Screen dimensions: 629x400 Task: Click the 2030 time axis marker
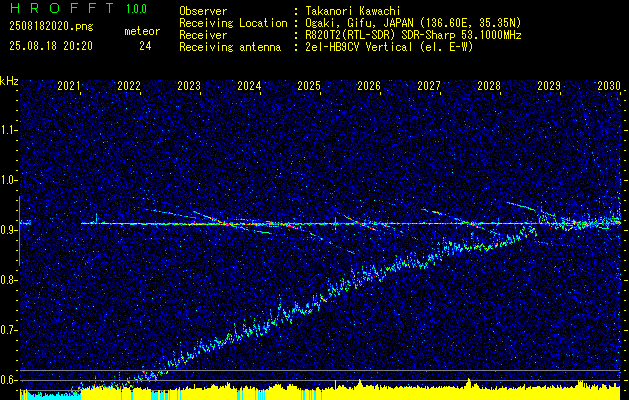tap(609, 86)
